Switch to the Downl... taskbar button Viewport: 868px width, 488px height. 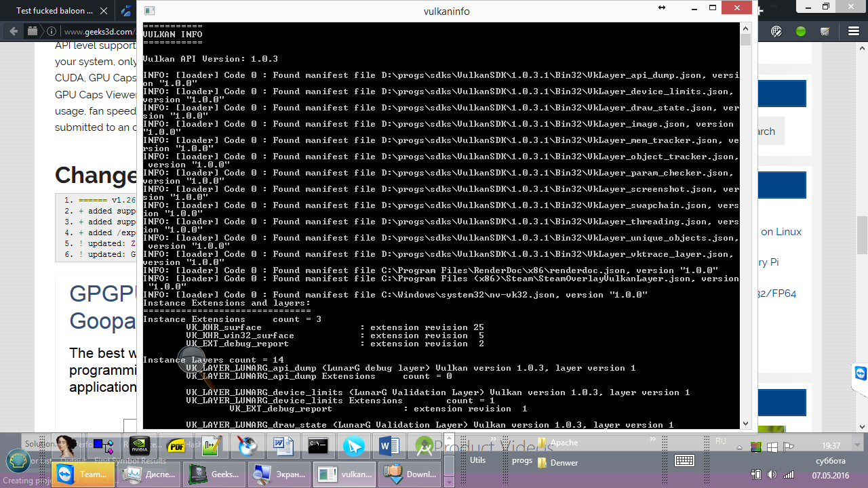(x=410, y=474)
